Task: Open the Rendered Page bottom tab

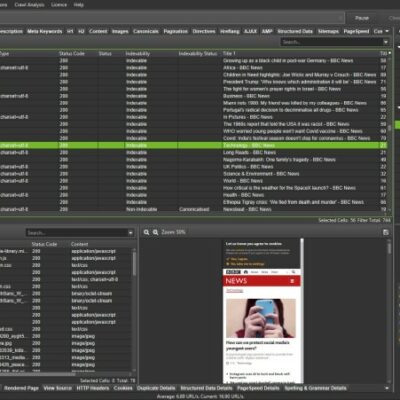Action: click(21, 388)
